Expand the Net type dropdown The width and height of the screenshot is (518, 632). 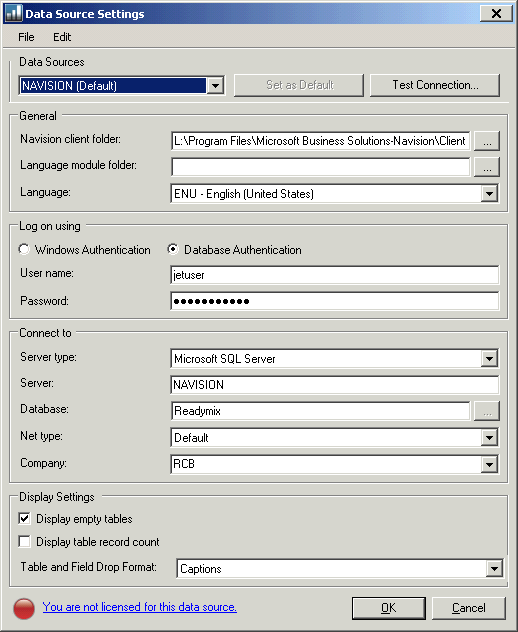click(x=489, y=437)
